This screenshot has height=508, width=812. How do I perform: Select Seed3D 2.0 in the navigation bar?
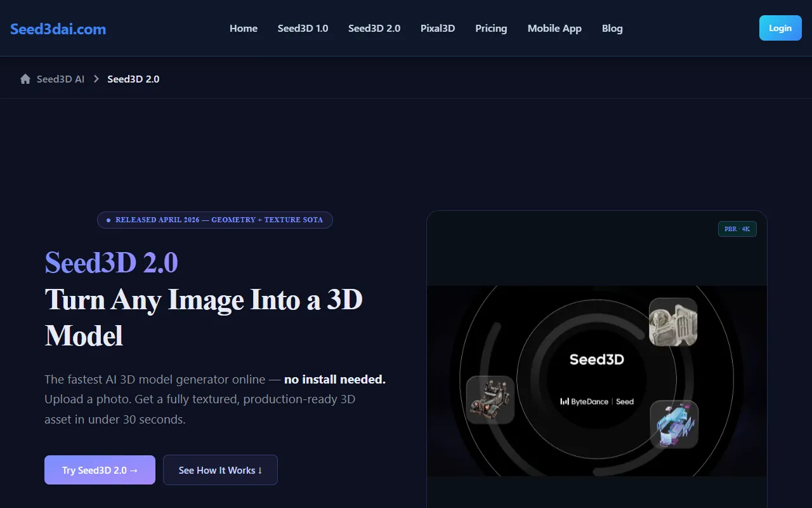tap(374, 28)
